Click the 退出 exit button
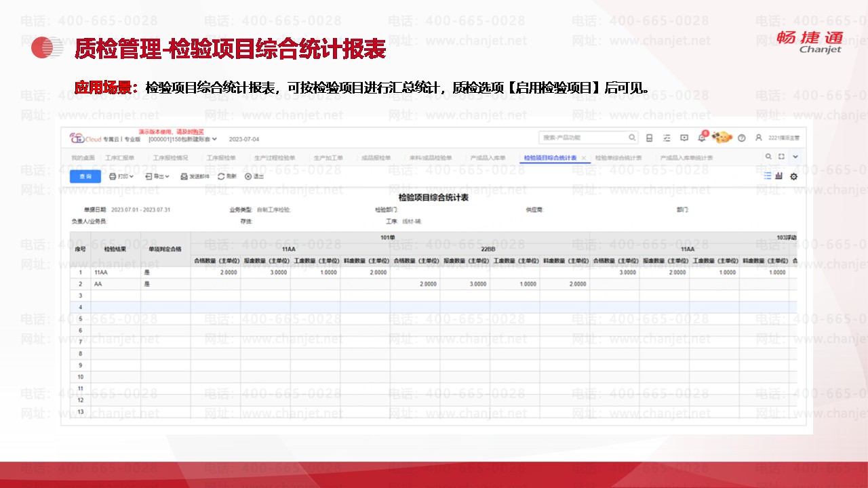This screenshot has width=868, height=488. pos(254,176)
